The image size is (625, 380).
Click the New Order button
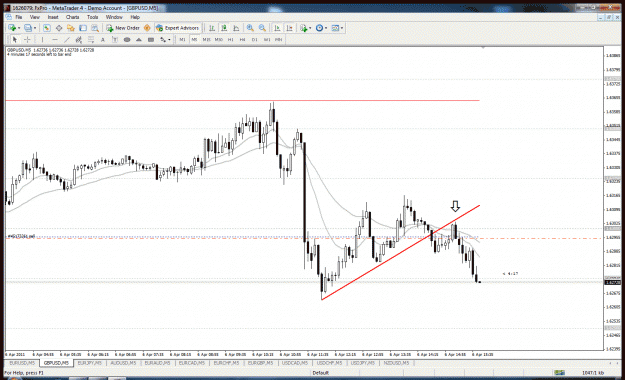click(x=123, y=28)
